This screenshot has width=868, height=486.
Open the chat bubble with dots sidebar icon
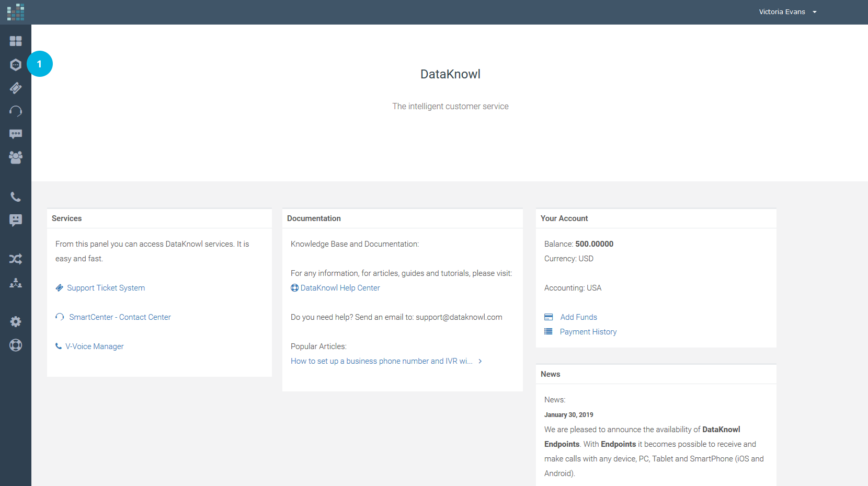16,134
